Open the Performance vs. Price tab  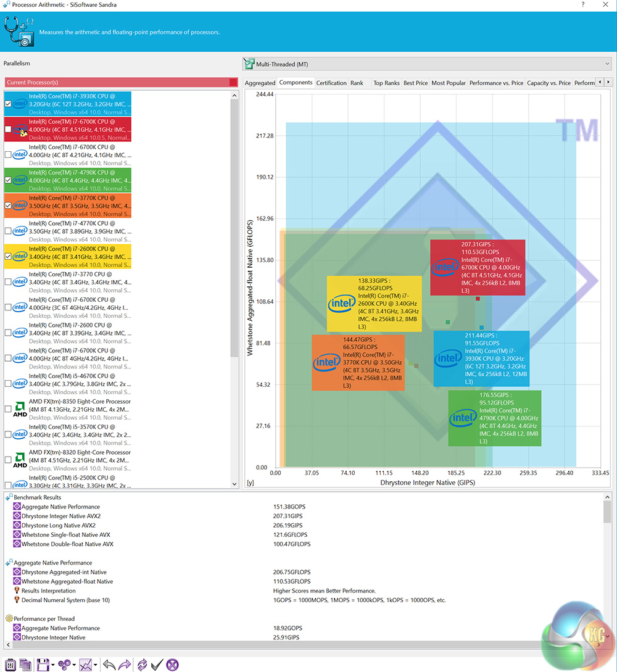pyautogui.click(x=496, y=83)
